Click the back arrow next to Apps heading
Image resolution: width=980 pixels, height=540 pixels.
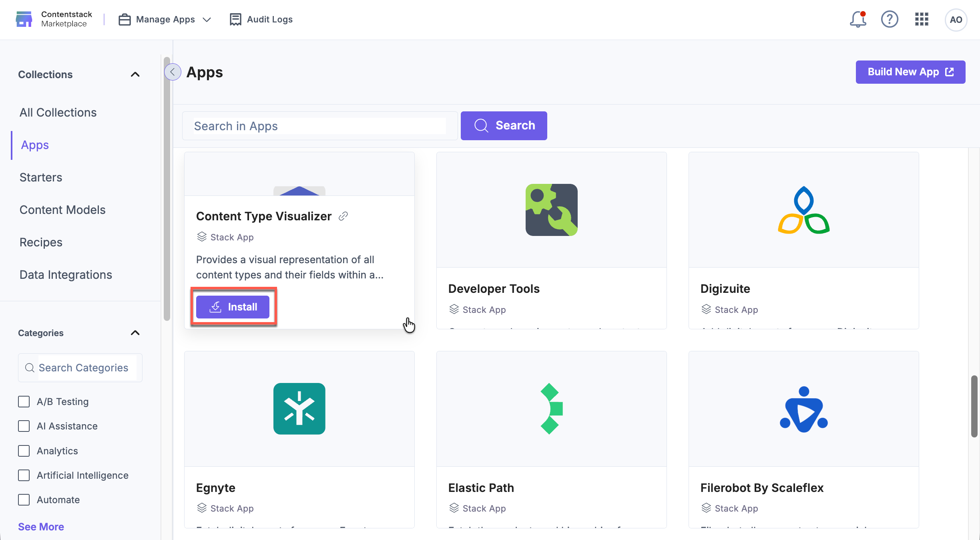173,72
